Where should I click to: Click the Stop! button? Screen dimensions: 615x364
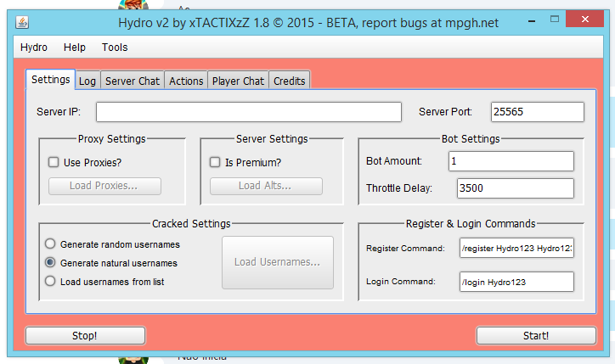click(x=86, y=336)
